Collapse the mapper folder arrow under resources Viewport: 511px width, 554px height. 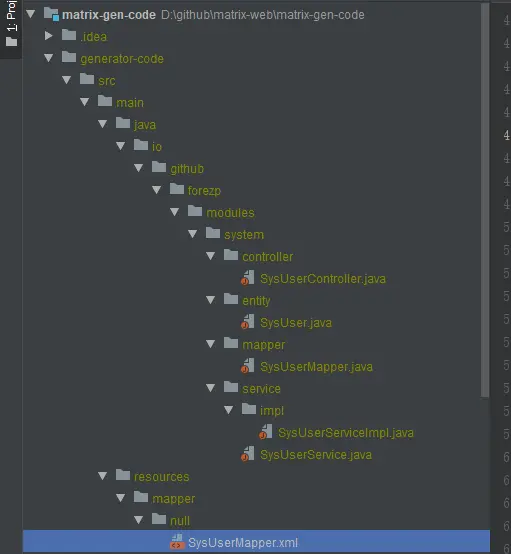[121, 498]
